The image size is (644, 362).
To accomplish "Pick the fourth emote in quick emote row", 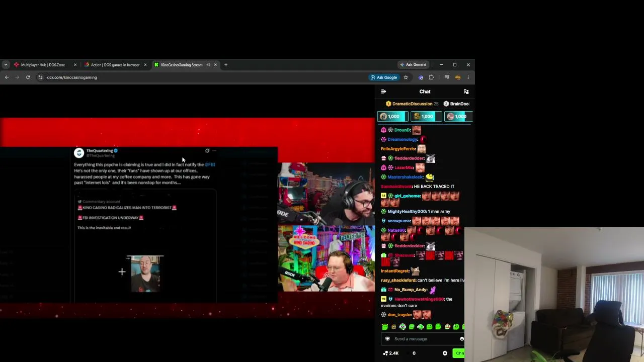I will (412, 327).
